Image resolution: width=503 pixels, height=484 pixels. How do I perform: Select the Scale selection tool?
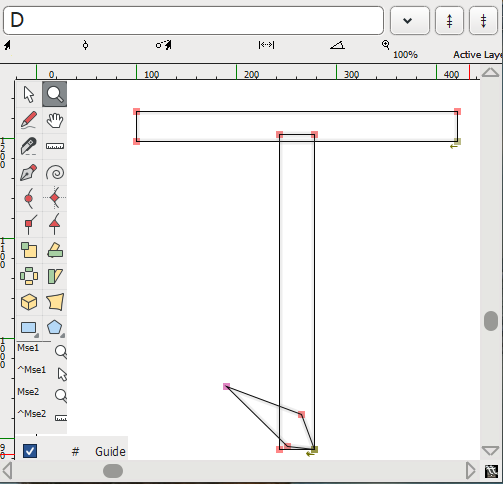coord(29,250)
